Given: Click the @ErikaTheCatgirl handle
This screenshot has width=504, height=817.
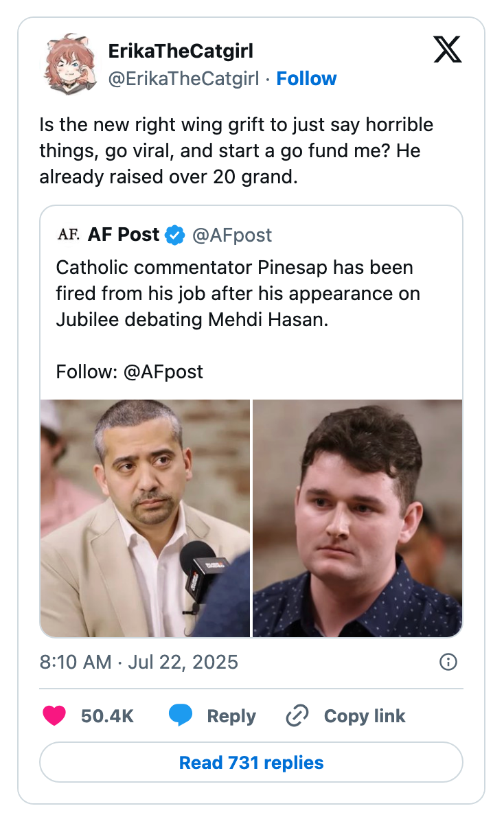Looking at the screenshot, I should click(183, 79).
